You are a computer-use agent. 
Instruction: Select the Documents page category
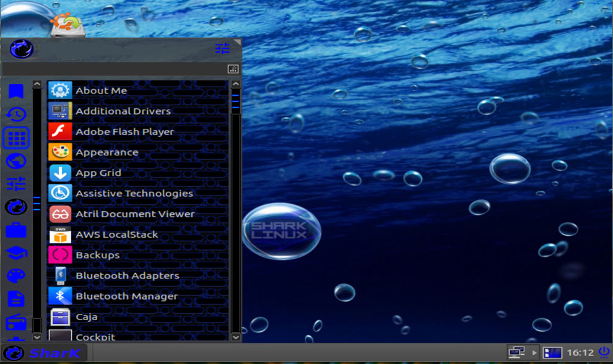pyautogui.click(x=16, y=299)
